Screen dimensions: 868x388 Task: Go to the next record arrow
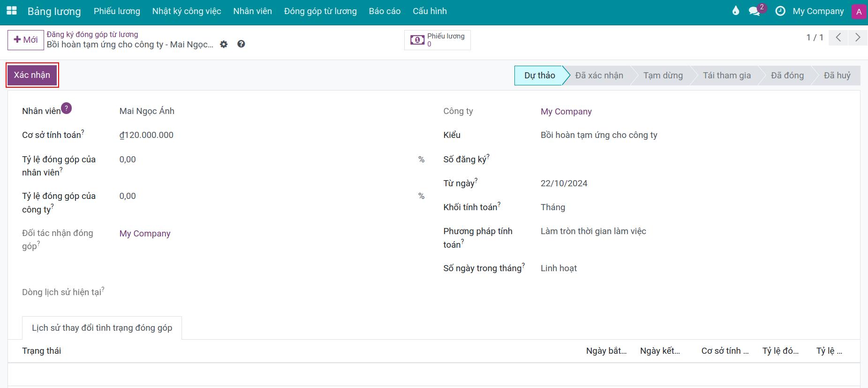coord(858,38)
